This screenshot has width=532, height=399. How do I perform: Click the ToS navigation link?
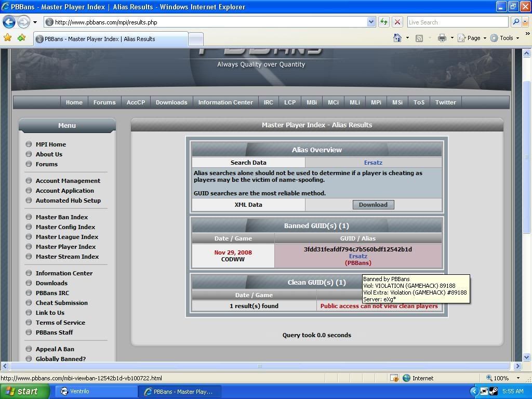(419, 102)
